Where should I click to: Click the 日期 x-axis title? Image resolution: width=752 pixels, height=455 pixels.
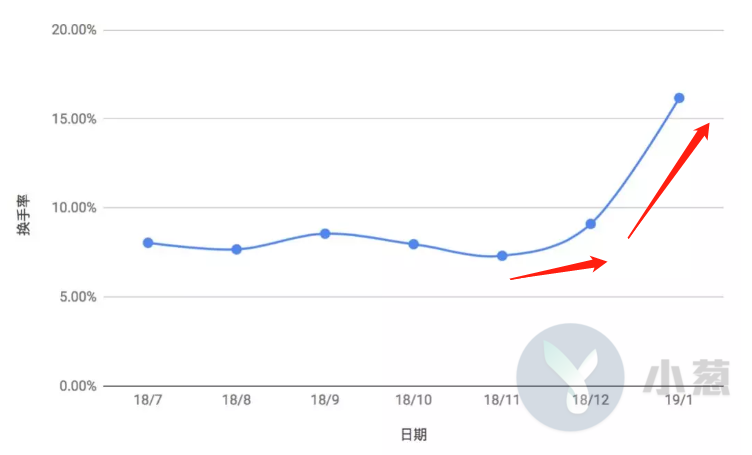[413, 435]
